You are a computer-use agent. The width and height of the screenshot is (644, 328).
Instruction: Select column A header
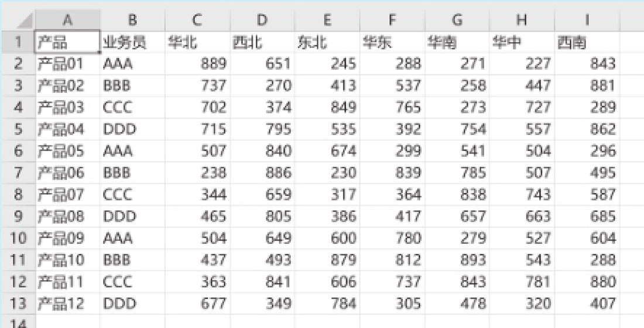(x=67, y=20)
